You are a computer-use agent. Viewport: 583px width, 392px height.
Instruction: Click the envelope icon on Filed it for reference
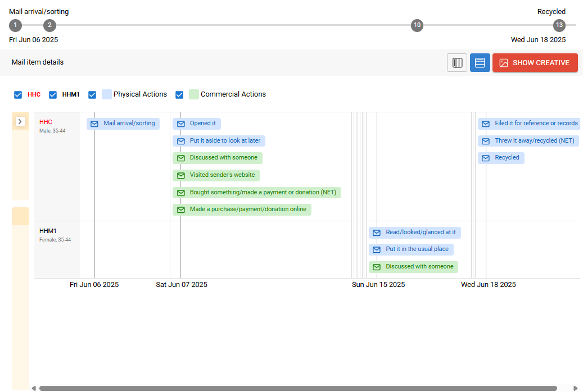pyautogui.click(x=486, y=124)
